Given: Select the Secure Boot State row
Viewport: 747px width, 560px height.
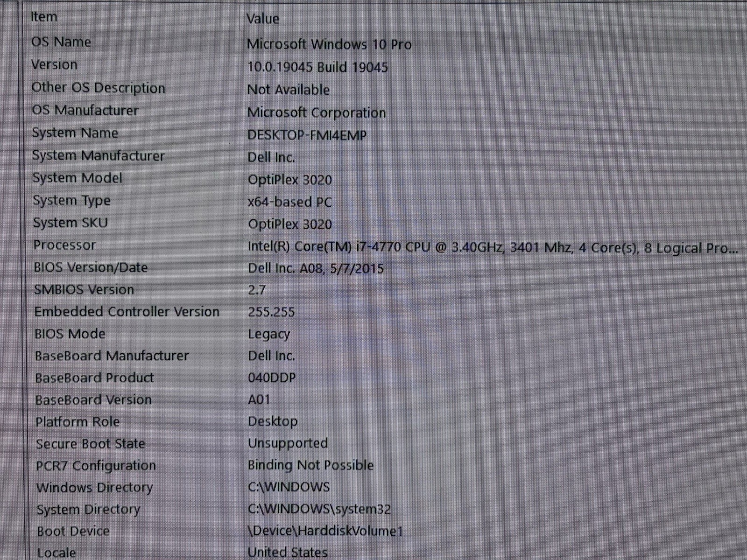Looking at the screenshot, I should (x=90, y=444).
